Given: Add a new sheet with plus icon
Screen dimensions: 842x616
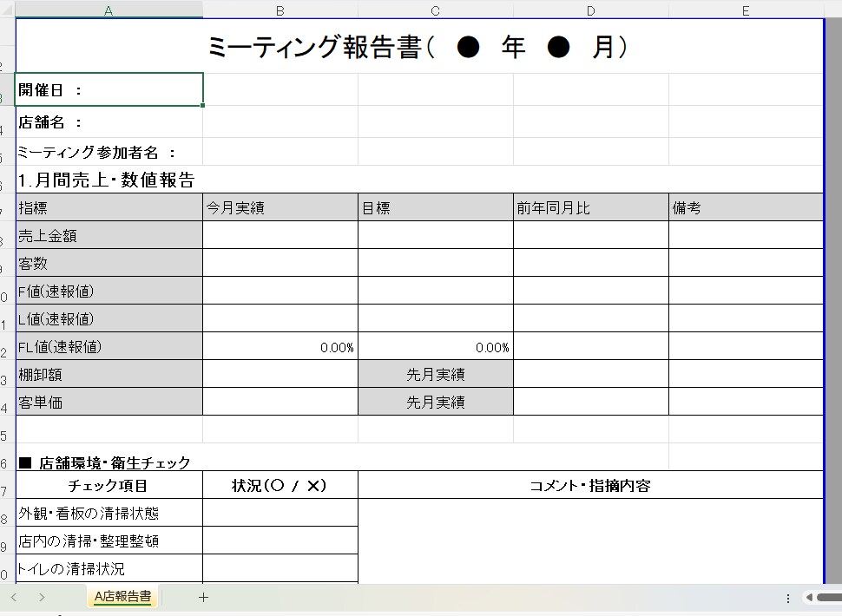Looking at the screenshot, I should pos(203,597).
